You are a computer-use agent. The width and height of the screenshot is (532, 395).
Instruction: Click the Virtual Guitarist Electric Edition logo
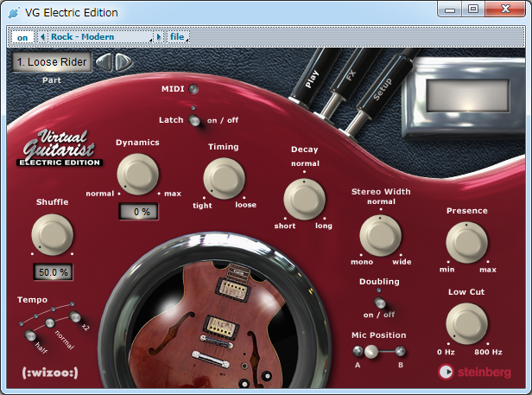[60, 148]
